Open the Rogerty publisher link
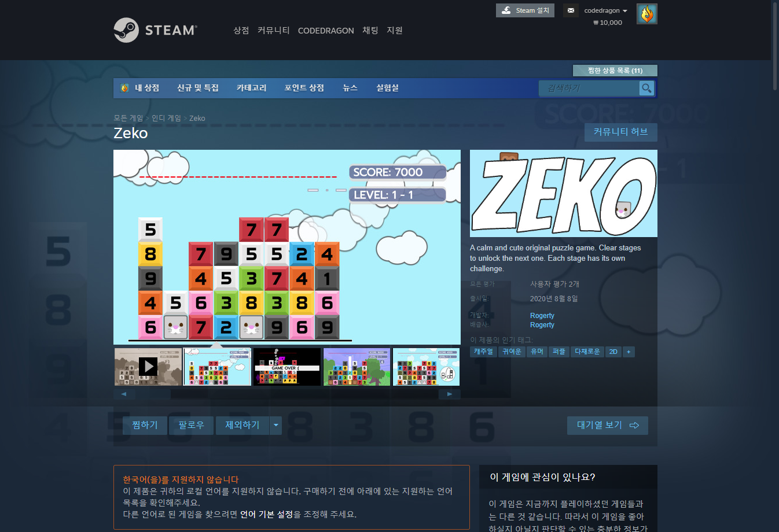Viewport: 779px width, 532px height. (542, 325)
